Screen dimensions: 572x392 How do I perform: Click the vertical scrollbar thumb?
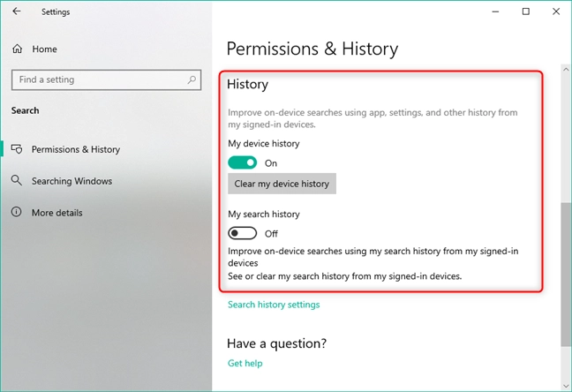click(x=566, y=275)
